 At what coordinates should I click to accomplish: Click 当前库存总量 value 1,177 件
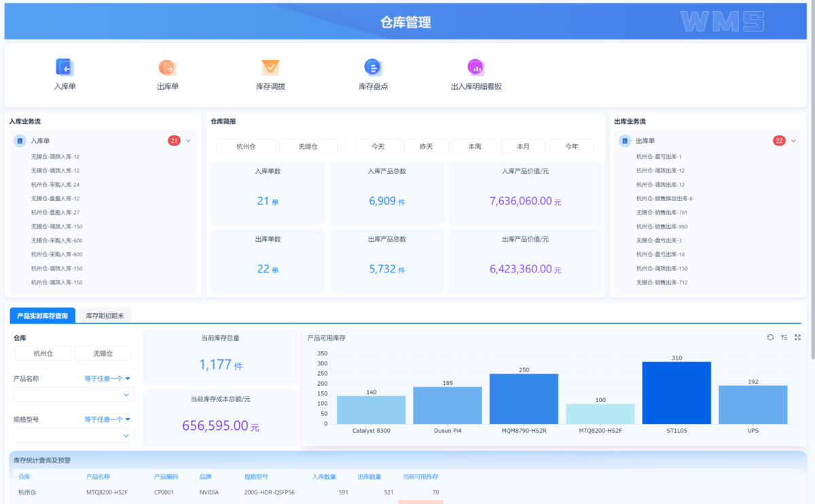click(x=221, y=365)
